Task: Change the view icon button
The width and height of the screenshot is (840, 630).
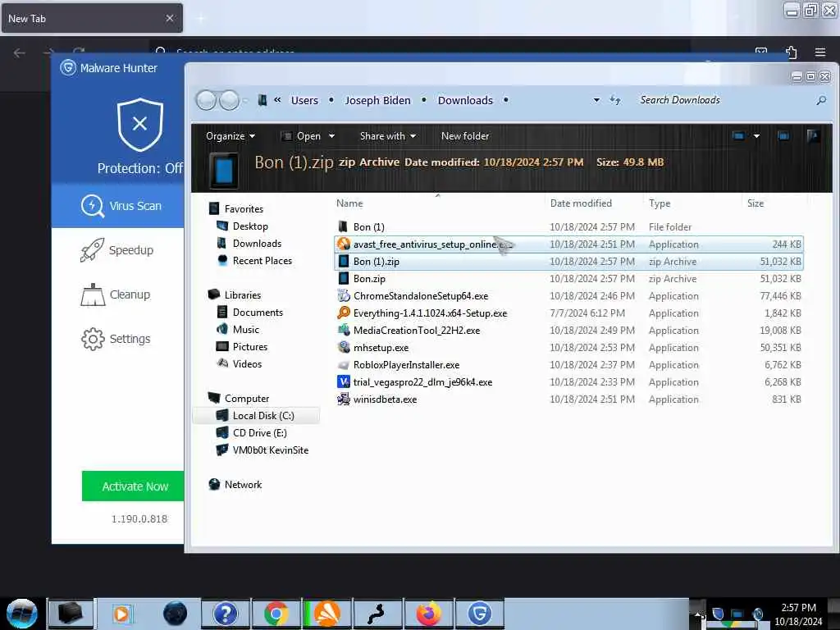Action: click(x=738, y=136)
